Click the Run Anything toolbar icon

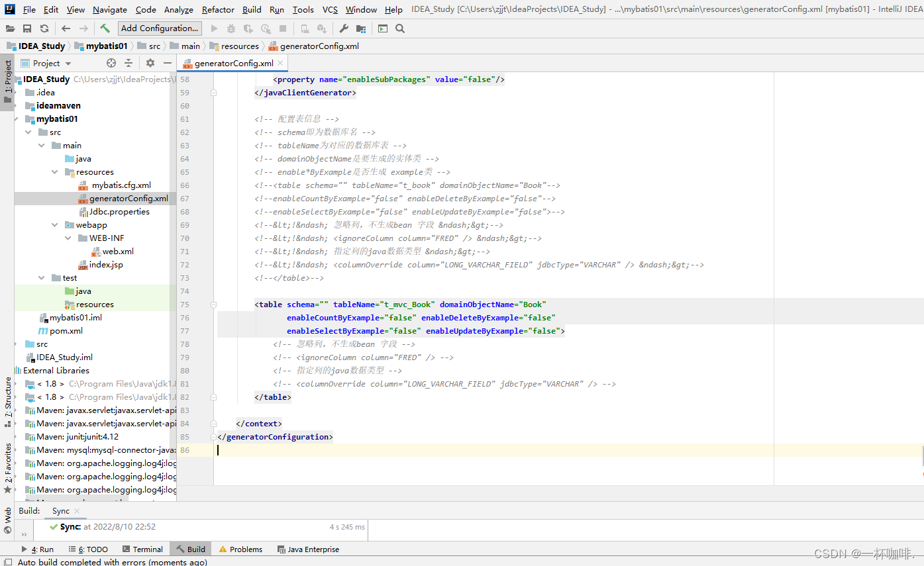383,28
